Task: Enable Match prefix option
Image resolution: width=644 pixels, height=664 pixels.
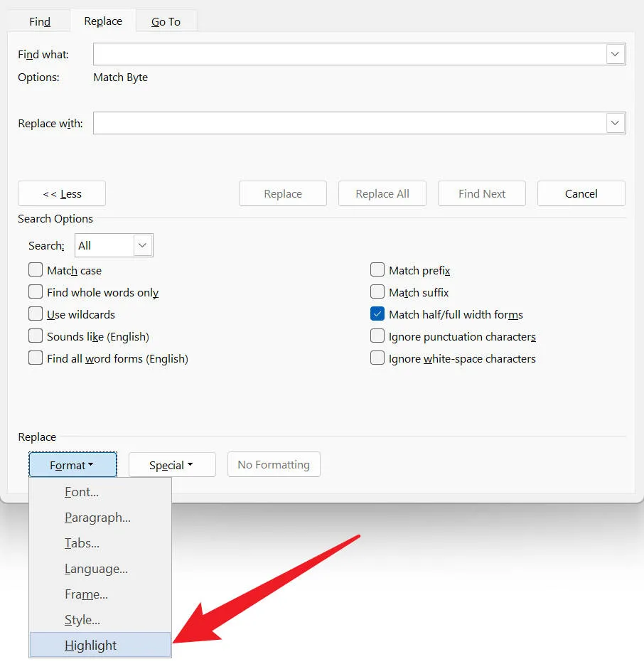Action: coord(377,270)
